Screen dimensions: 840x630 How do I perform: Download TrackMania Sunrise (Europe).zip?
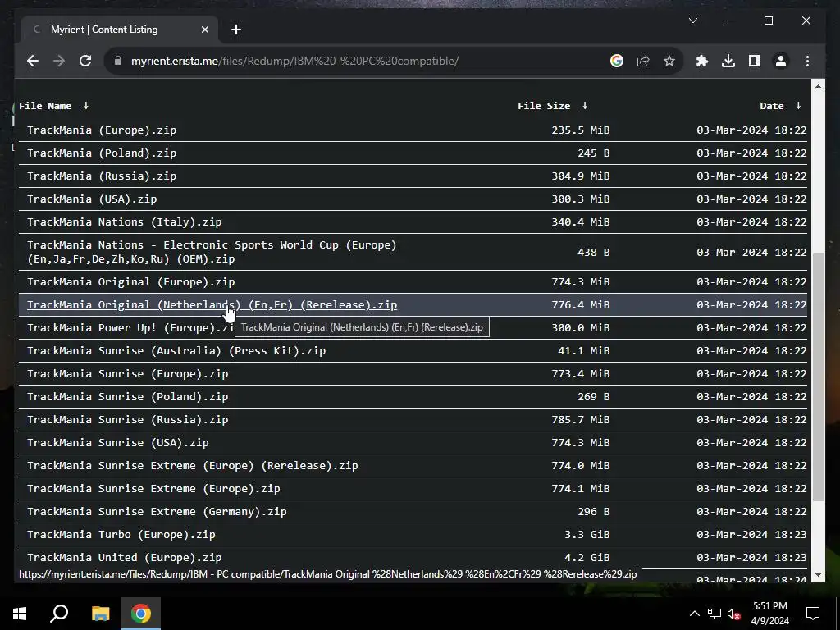tap(127, 374)
